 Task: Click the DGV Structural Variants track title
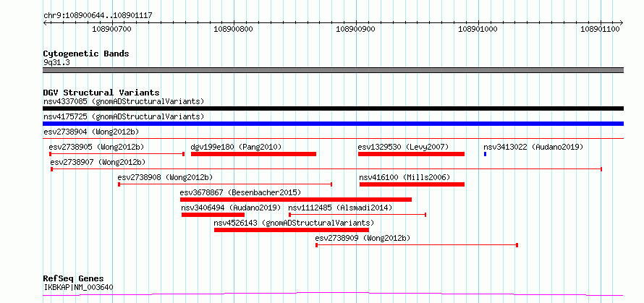tap(101, 93)
